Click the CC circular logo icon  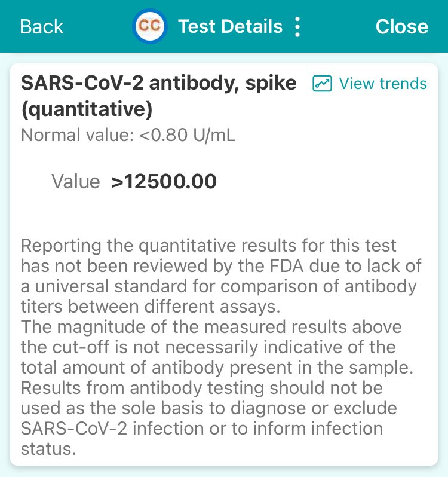tap(149, 26)
